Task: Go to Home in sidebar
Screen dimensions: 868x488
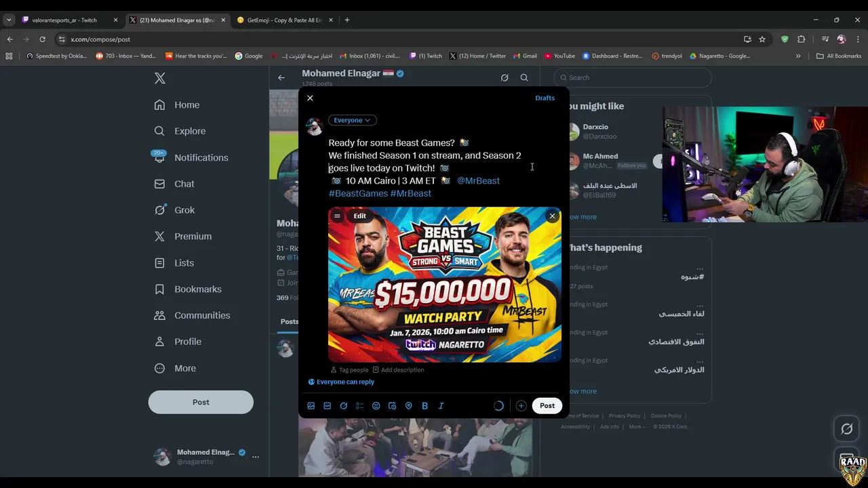Action: (177, 105)
